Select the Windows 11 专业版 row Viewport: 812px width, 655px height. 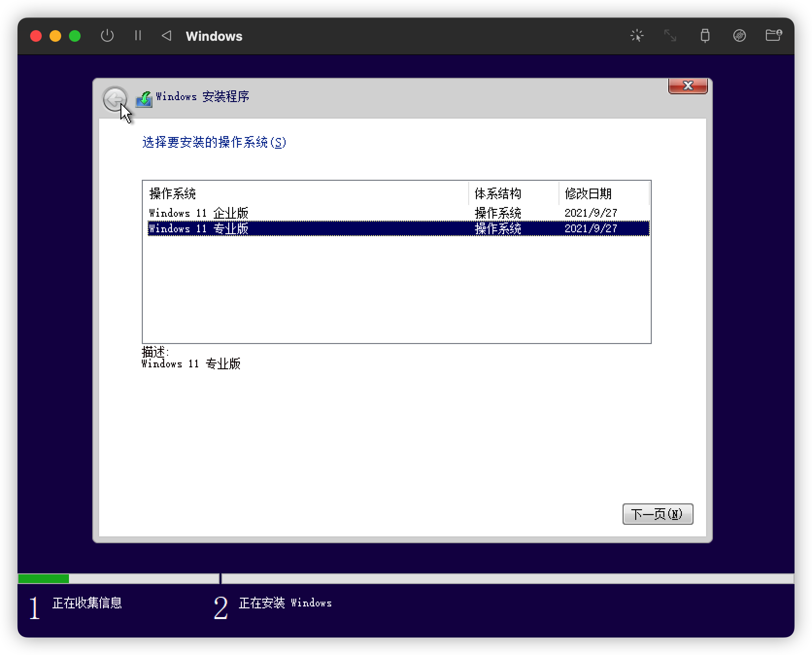coord(199,228)
